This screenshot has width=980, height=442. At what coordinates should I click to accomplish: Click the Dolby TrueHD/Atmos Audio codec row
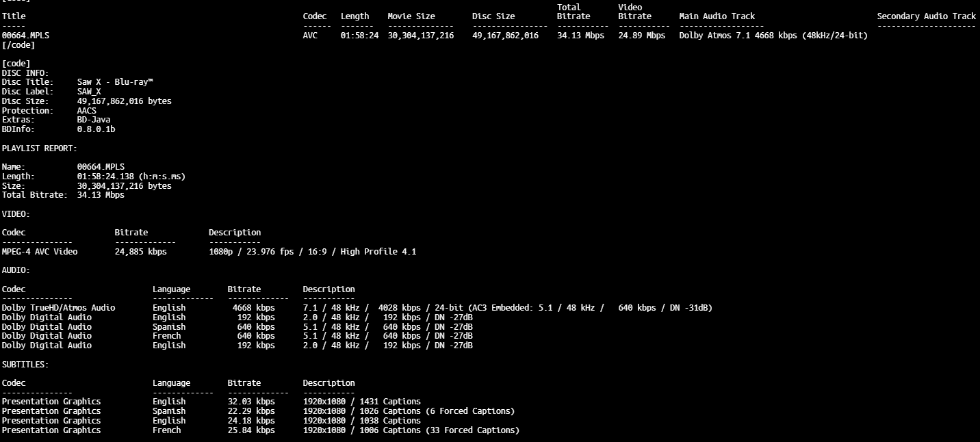58,308
